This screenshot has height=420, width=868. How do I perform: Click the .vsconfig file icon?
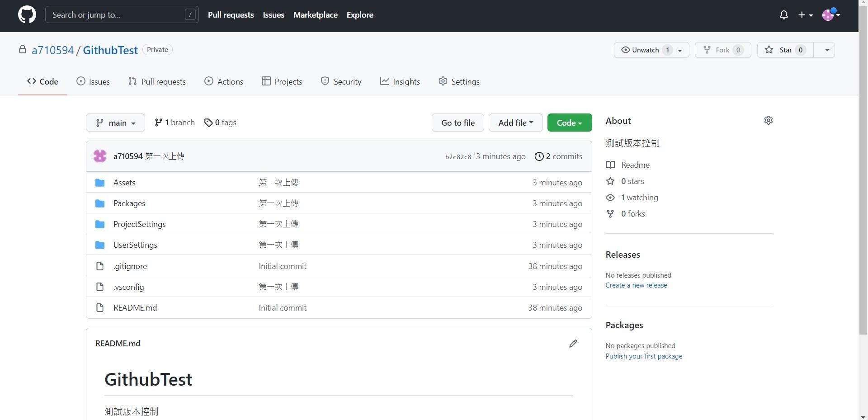pos(100,287)
